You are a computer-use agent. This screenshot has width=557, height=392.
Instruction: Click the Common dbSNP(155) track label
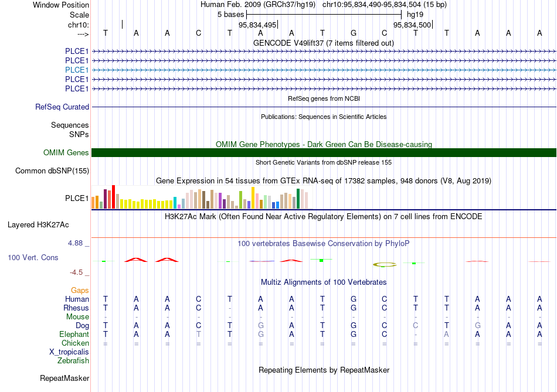[x=52, y=171]
